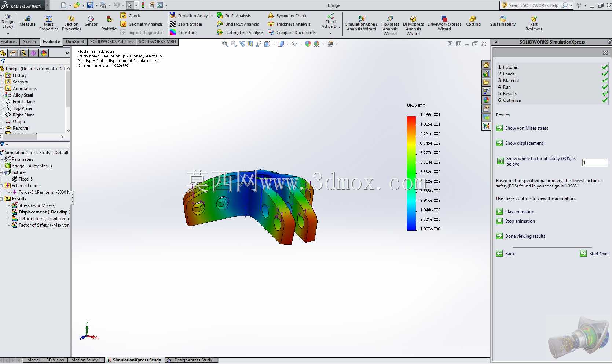Screen dimensions: 612x364
Task: Click the Search SOLIDWORKS Help box
Action: (534, 5)
